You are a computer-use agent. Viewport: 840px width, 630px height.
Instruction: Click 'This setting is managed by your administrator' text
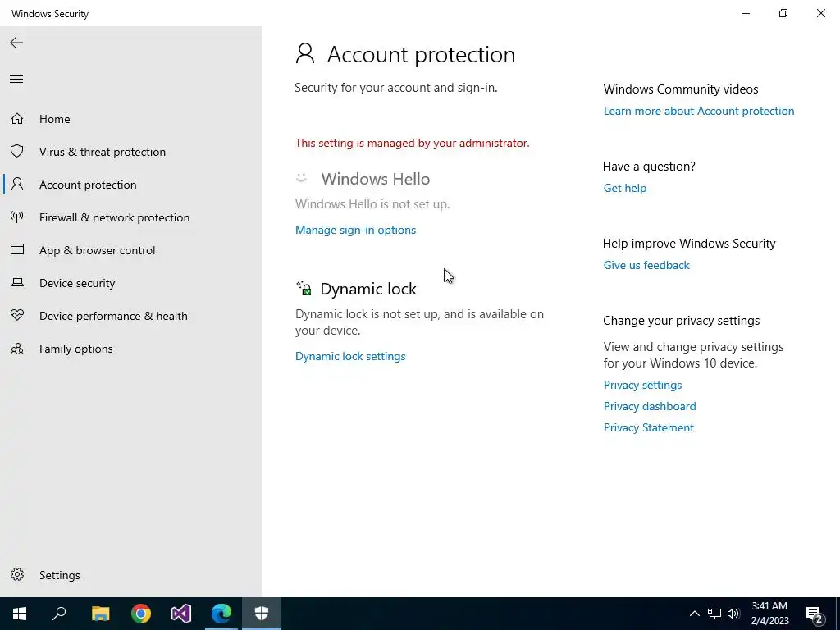412,143
